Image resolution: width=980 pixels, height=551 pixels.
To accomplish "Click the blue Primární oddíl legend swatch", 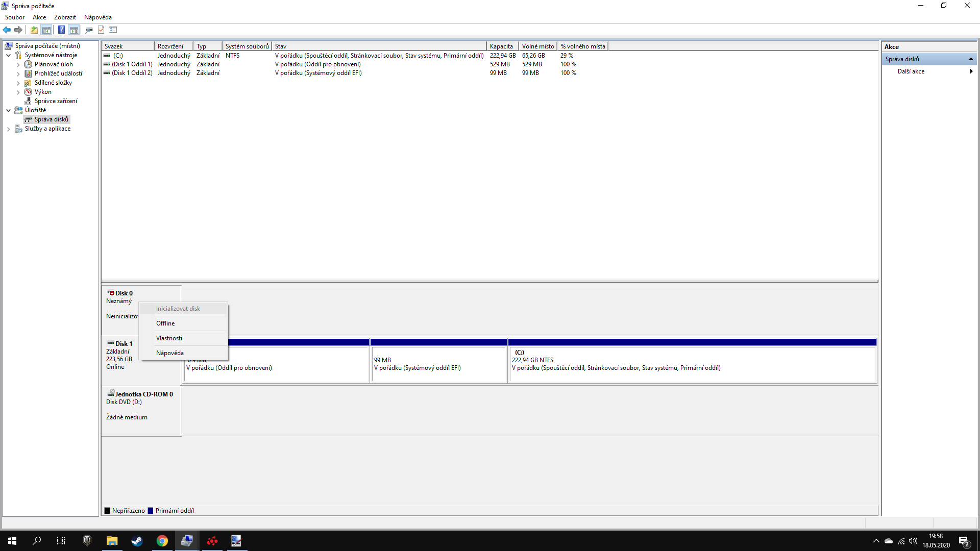I will [x=151, y=511].
